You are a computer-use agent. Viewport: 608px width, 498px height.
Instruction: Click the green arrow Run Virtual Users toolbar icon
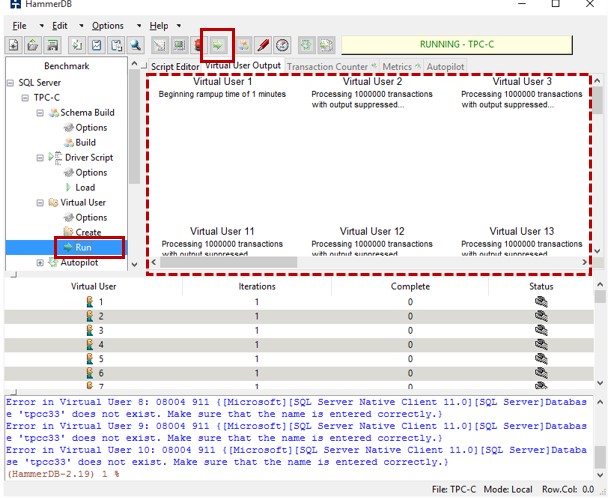pos(217,45)
